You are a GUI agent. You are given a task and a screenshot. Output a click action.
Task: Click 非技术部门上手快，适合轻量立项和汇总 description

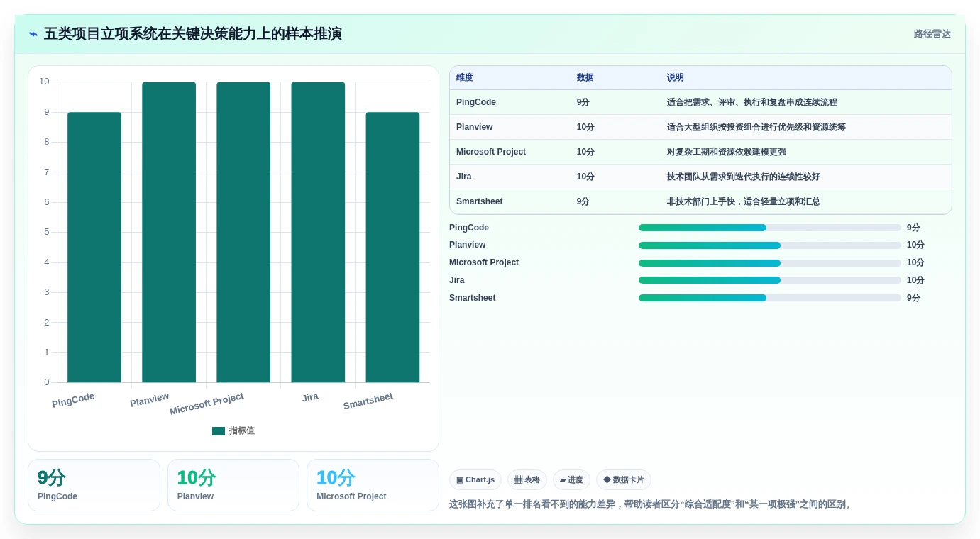point(744,201)
